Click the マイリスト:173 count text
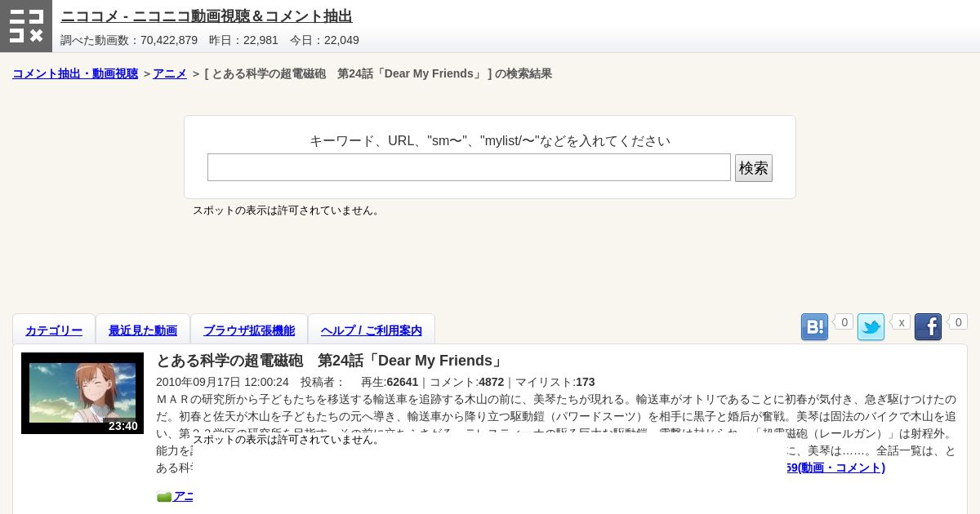980x514 pixels. [555, 382]
